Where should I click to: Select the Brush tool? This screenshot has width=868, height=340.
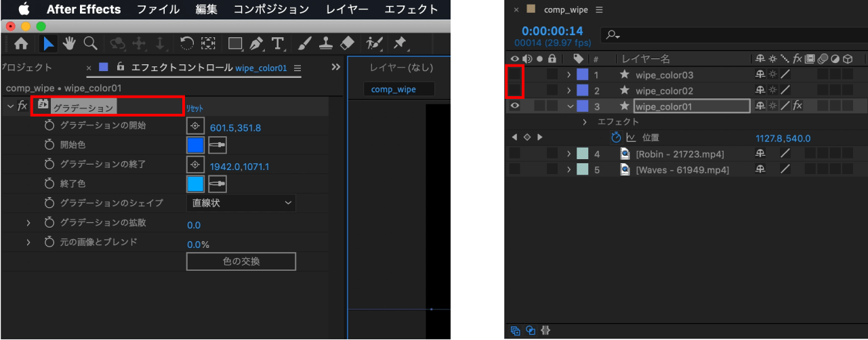pyautogui.click(x=305, y=44)
